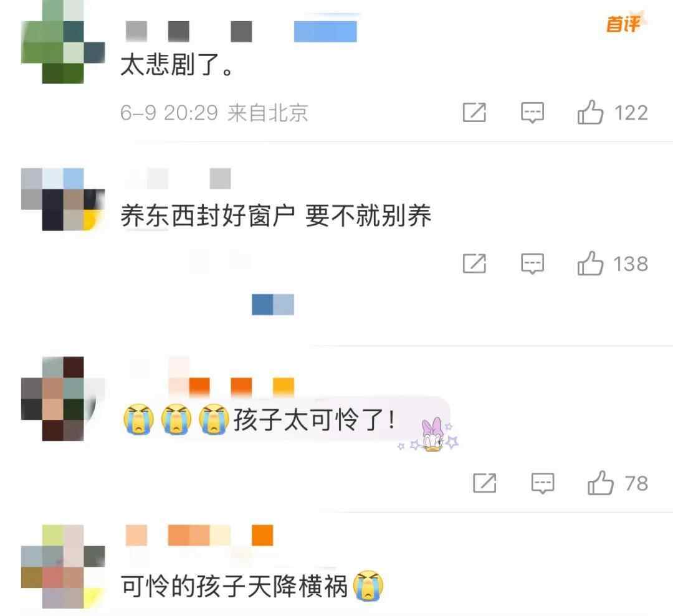
Task: Reply to the 养东西封好窗户 comment
Action: 532,263
